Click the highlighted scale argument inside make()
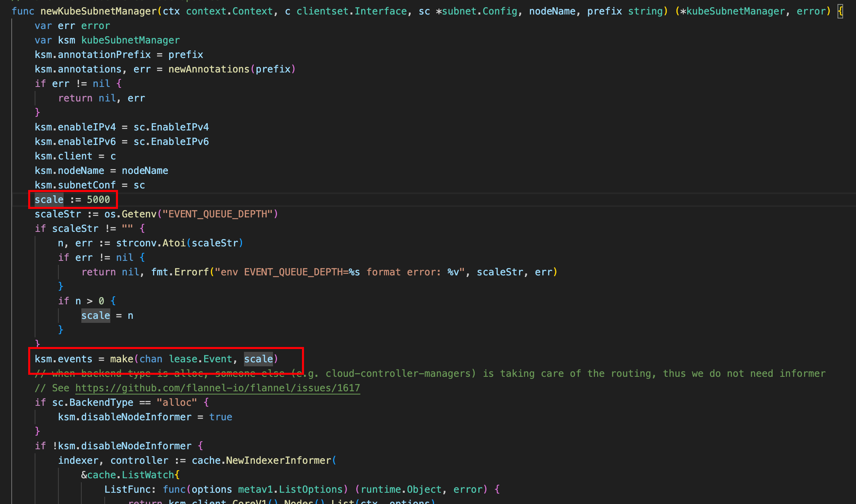856x504 pixels. tap(258, 359)
